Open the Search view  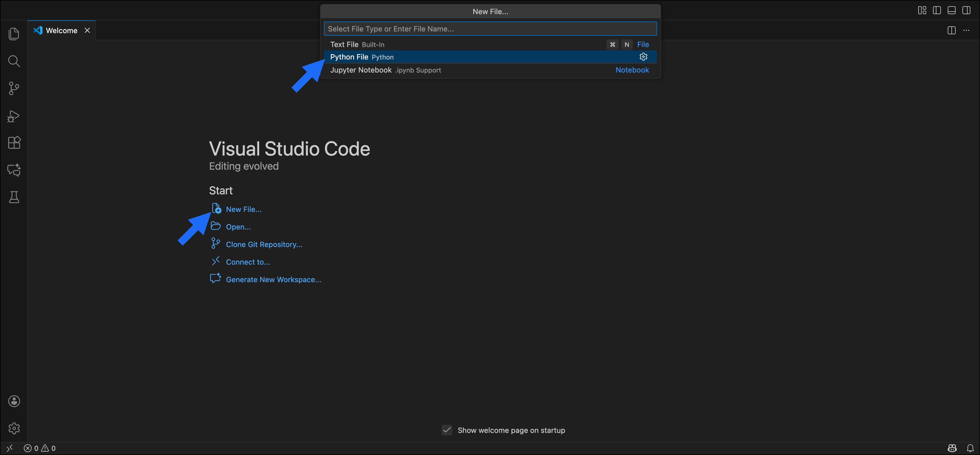pyautogui.click(x=14, y=61)
